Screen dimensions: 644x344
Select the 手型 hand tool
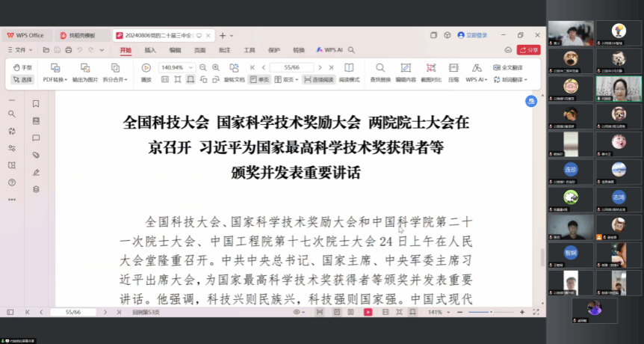coord(22,67)
